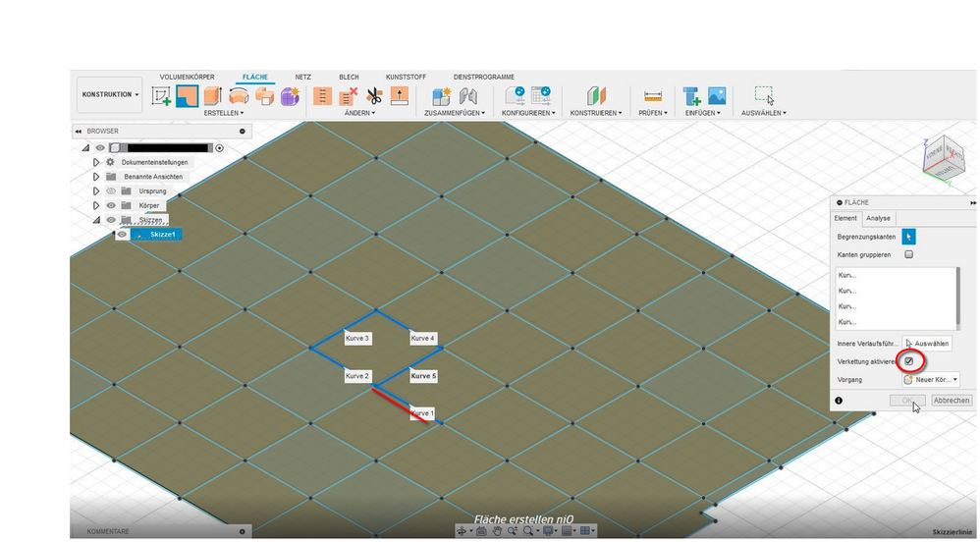Screen dimensions: 980x542
Task: Select the Konstruieren plane icon
Action: (596, 96)
